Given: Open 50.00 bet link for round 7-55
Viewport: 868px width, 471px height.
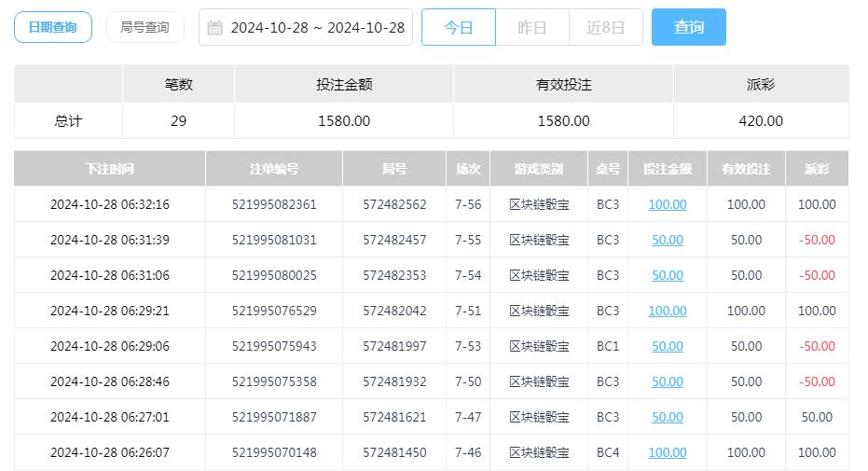Looking at the screenshot, I should pos(667,240).
